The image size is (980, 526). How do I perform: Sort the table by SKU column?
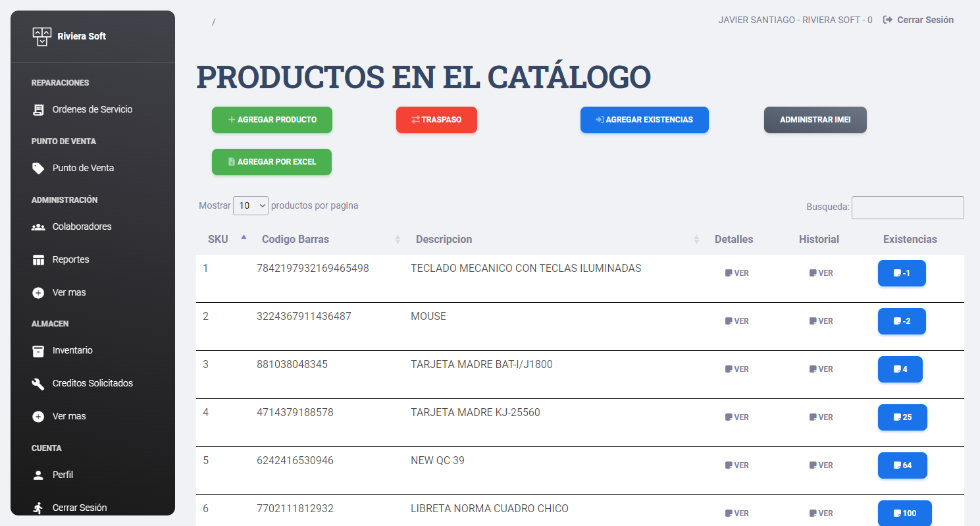[x=219, y=239]
